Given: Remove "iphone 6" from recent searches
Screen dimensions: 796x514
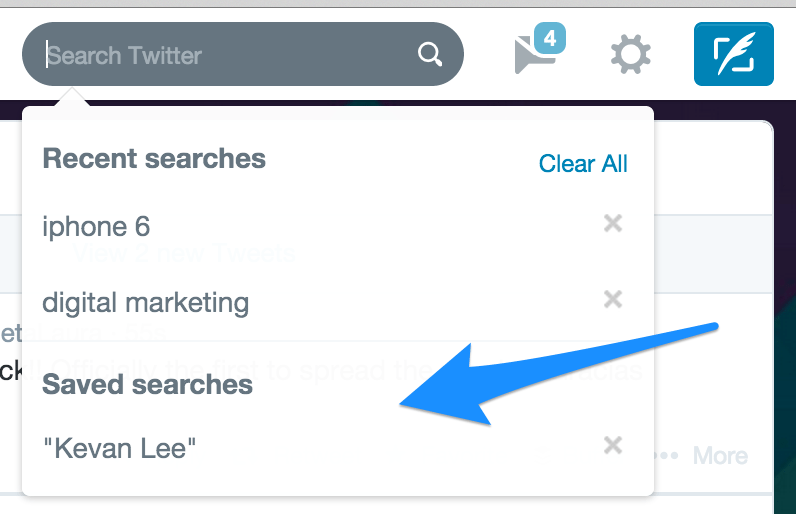Looking at the screenshot, I should (613, 224).
